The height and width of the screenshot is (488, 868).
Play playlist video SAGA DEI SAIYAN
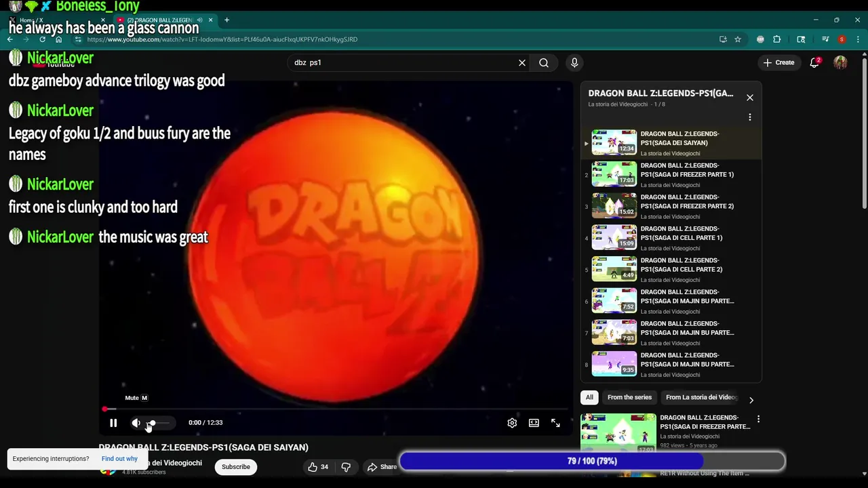671,143
